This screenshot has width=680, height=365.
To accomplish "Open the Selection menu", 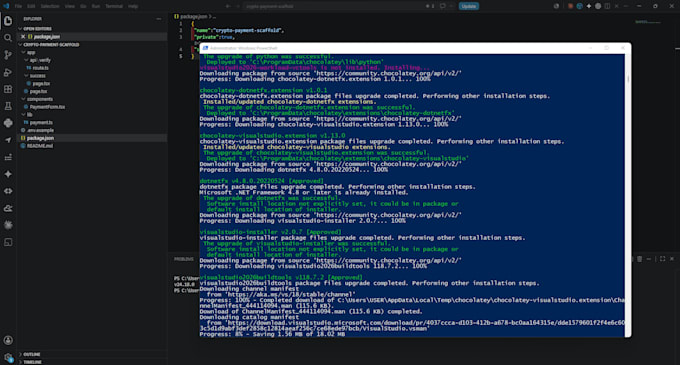I will [50, 6].
